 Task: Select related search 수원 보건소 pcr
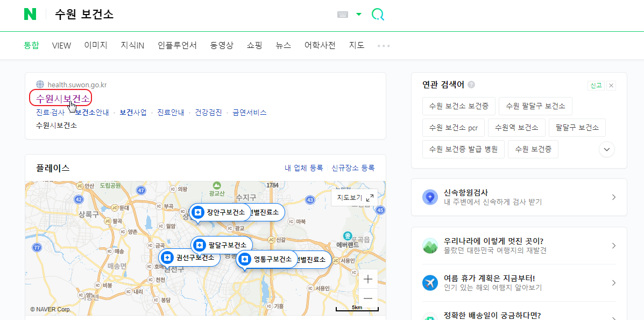[x=454, y=128]
